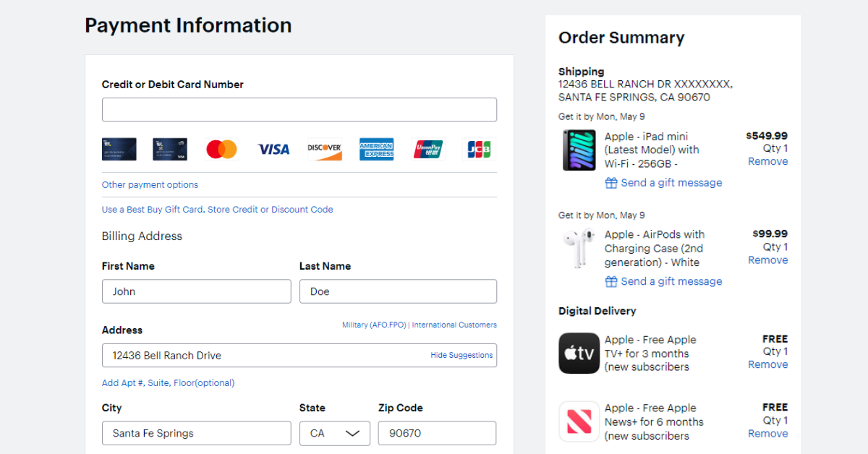The height and width of the screenshot is (454, 868).
Task: Click the My Best Buy credit card icon
Action: point(119,149)
